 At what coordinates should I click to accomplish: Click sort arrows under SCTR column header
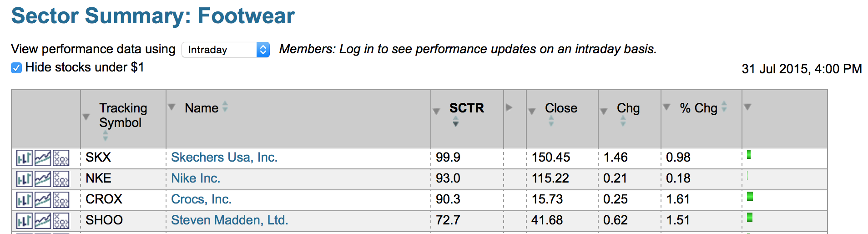[x=455, y=122]
